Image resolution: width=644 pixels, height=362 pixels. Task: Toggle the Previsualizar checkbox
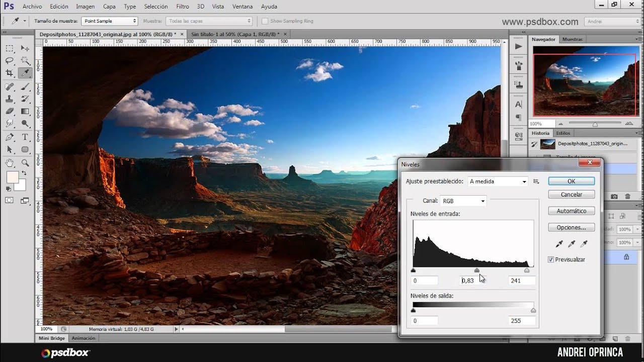[551, 259]
